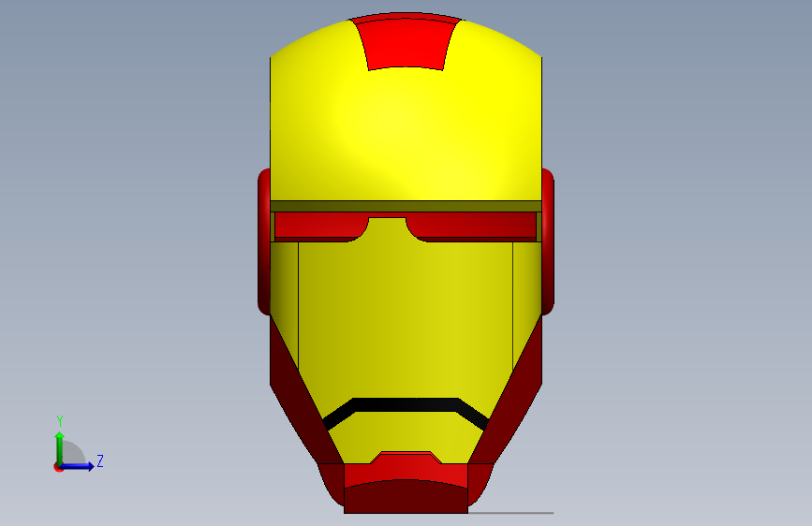Screen dimensions: 812x526
Task: Click the red origin dot of the coordinate triad
Action: pyautogui.click(x=58, y=468)
